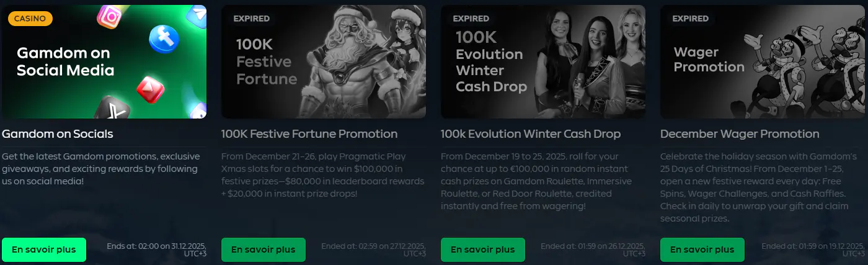The image size is (868, 265).
Task: Click the EXPIRED badge on Festive Fortune card
Action: [252, 19]
